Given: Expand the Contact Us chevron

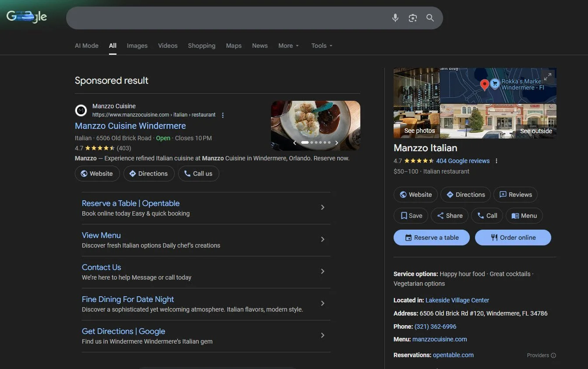Looking at the screenshot, I should [x=323, y=271].
